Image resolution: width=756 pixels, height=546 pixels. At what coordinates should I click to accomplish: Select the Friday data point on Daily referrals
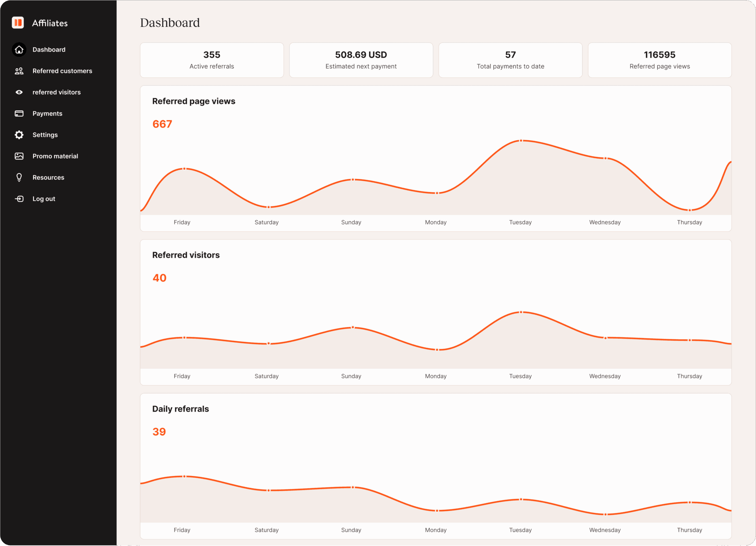[184, 476]
